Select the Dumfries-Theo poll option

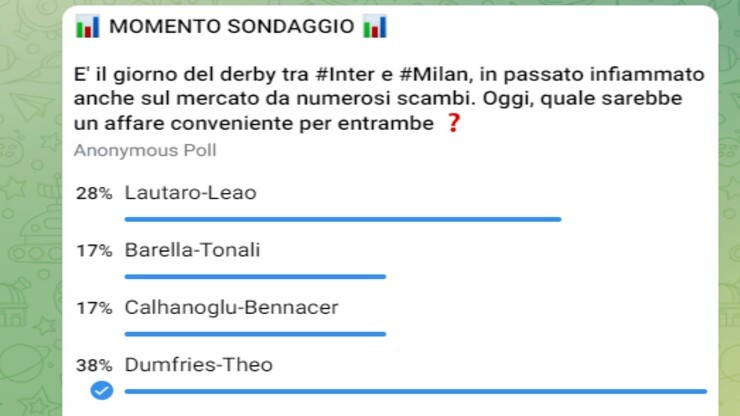[x=198, y=366]
